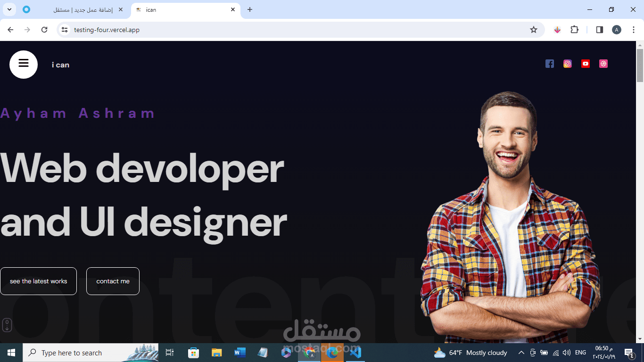Open Microsoft Word from the taskbar
This screenshot has height=362, width=644.
[x=240, y=353]
